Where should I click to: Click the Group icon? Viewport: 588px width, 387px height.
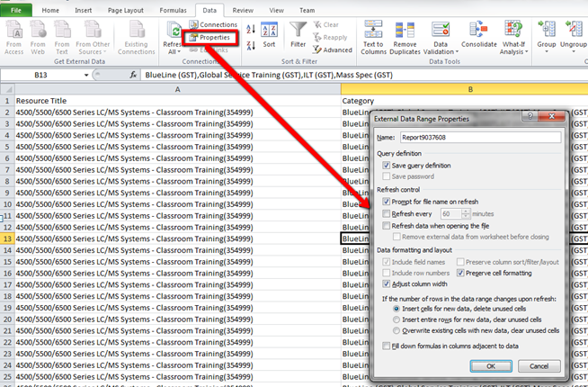547,30
